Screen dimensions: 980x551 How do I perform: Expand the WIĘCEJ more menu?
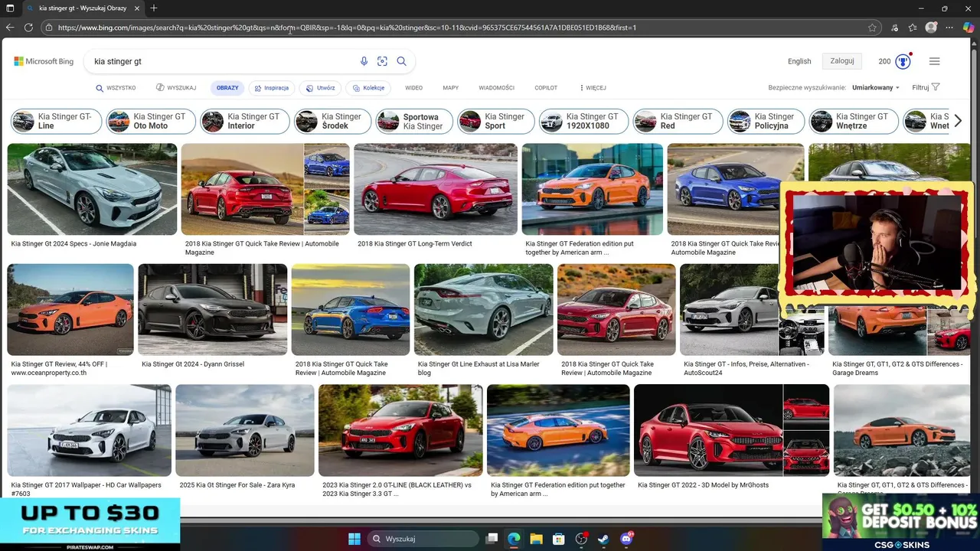click(593, 88)
